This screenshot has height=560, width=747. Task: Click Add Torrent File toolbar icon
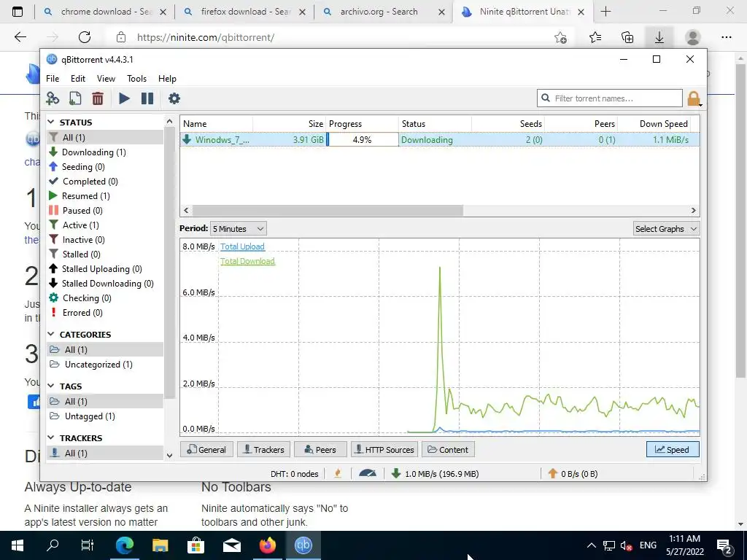point(75,98)
